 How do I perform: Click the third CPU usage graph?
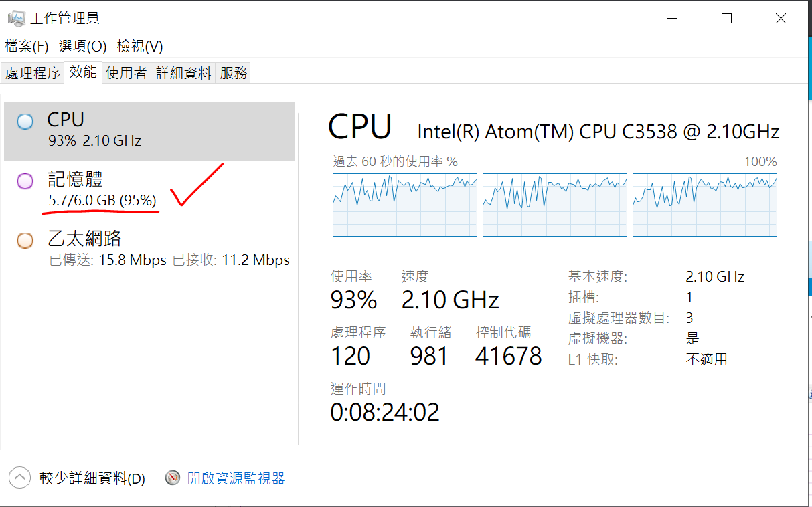705,205
